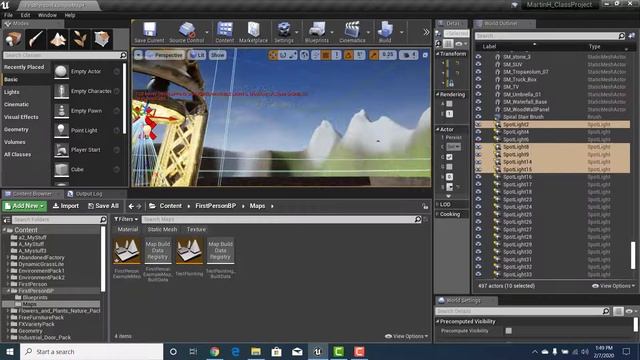Image resolution: width=640 pixels, height=360 pixels.
Task: Open the Window menu
Action: click(47, 15)
